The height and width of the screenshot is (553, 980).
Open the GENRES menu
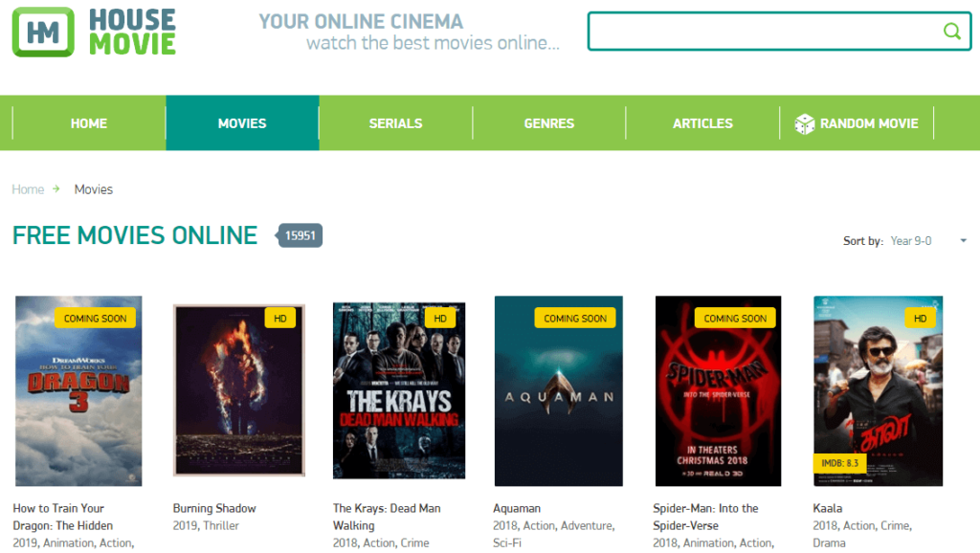pyautogui.click(x=548, y=122)
